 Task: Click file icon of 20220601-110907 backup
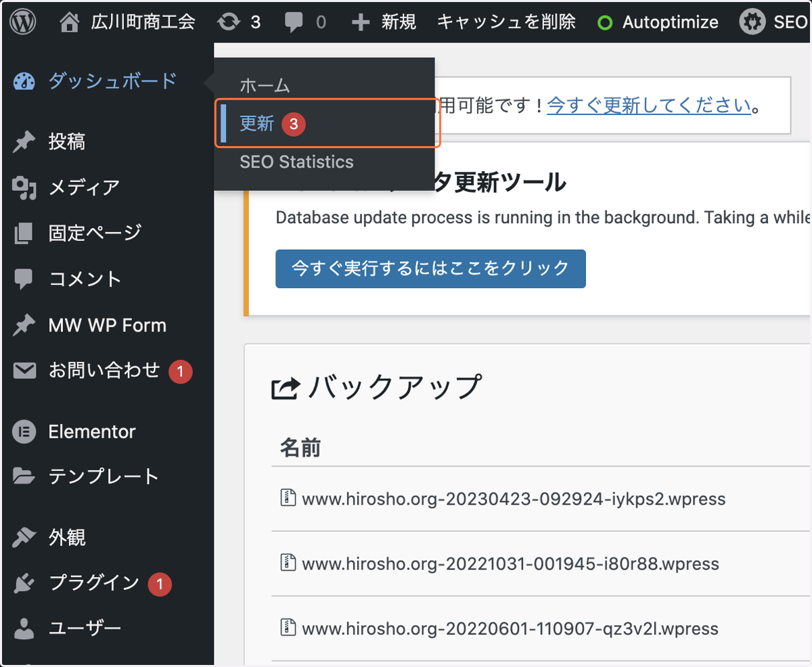click(x=288, y=627)
